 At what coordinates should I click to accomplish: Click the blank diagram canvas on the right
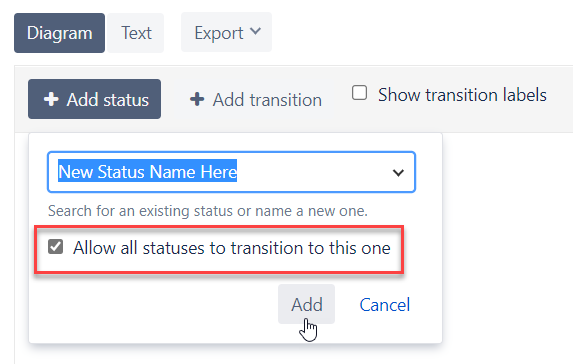click(x=508, y=249)
